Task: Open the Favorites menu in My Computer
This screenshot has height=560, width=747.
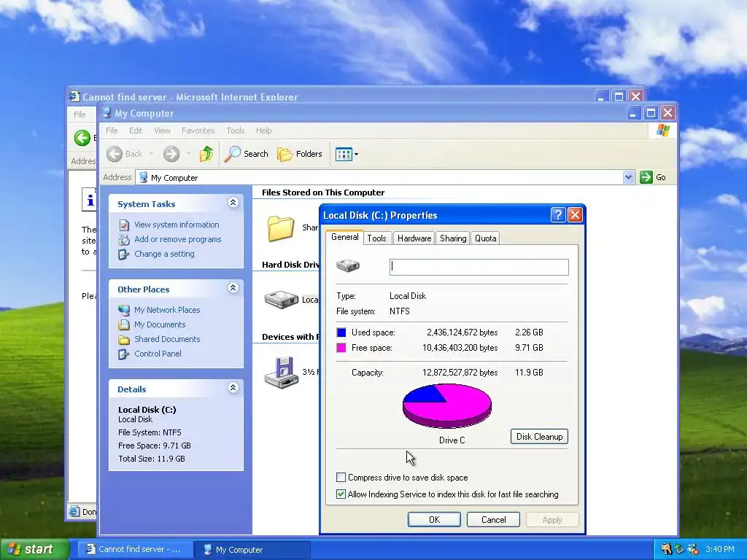Action: pyautogui.click(x=198, y=131)
